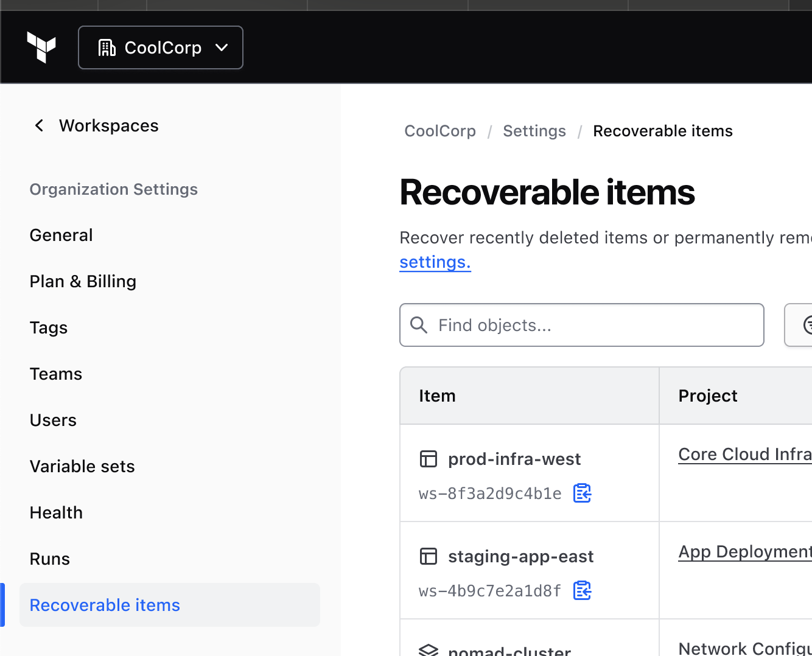Screen dimensions: 812x656
Task: Copy the prod-infra-west workspace ID
Action: click(x=582, y=493)
